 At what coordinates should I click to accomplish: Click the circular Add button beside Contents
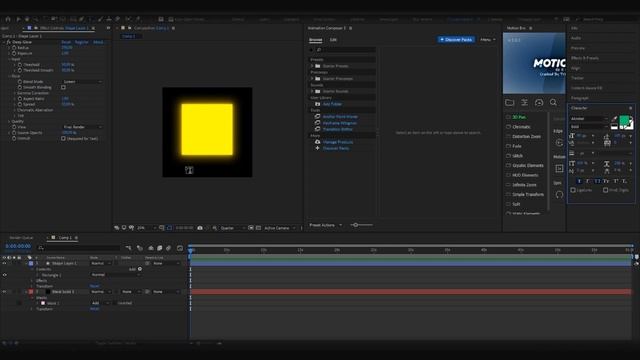140,269
